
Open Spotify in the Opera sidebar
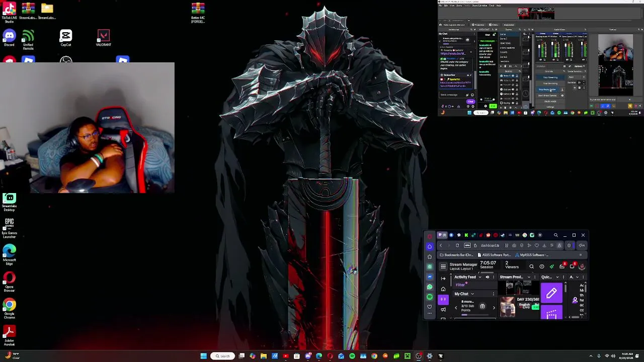pos(430,297)
